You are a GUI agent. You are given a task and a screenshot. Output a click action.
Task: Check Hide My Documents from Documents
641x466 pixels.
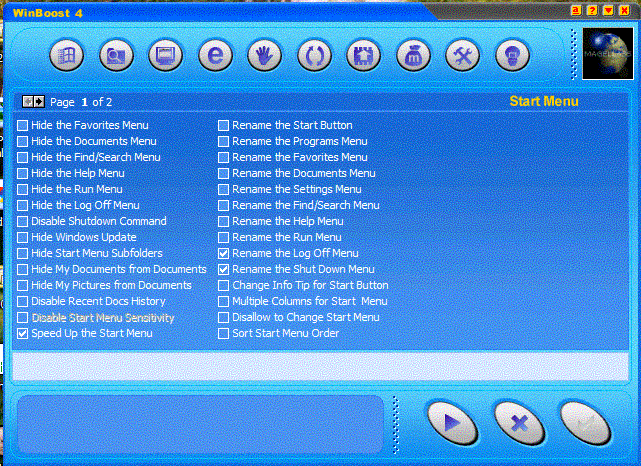pos(22,269)
